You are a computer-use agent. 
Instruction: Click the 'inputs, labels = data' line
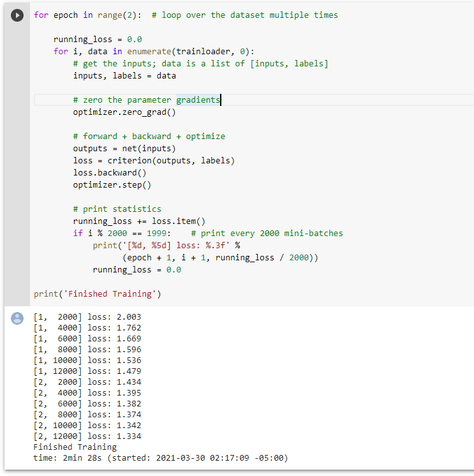124,76
